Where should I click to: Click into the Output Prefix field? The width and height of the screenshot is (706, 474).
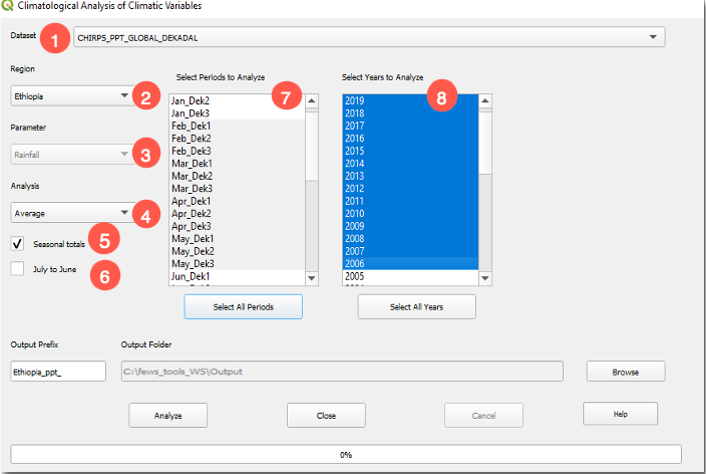point(57,372)
